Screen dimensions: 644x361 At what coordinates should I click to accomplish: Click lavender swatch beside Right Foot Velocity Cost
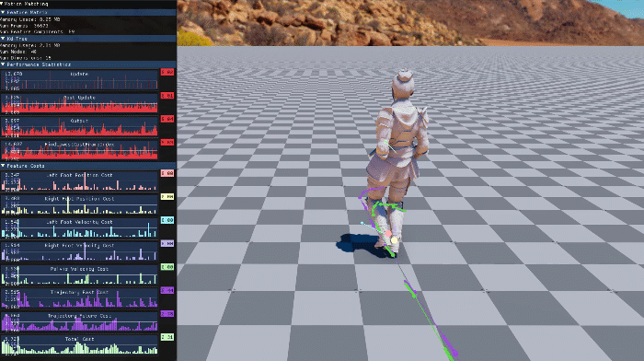(167, 244)
